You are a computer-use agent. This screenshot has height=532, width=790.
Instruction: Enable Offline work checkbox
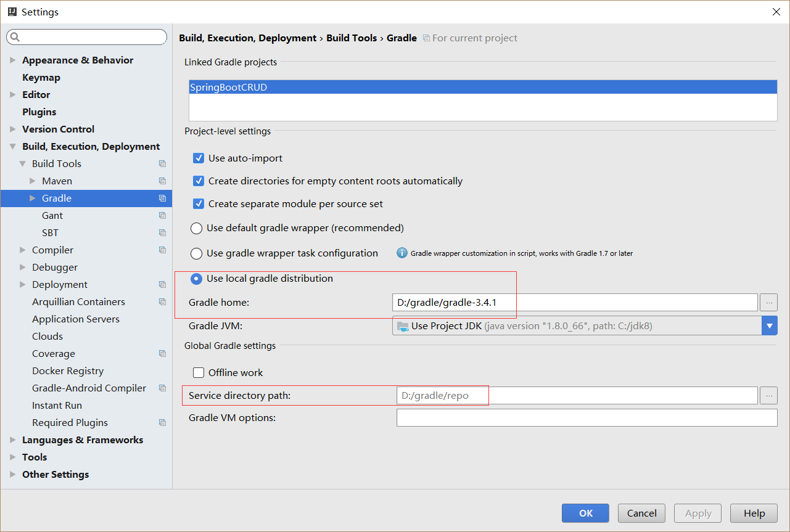[x=199, y=373]
